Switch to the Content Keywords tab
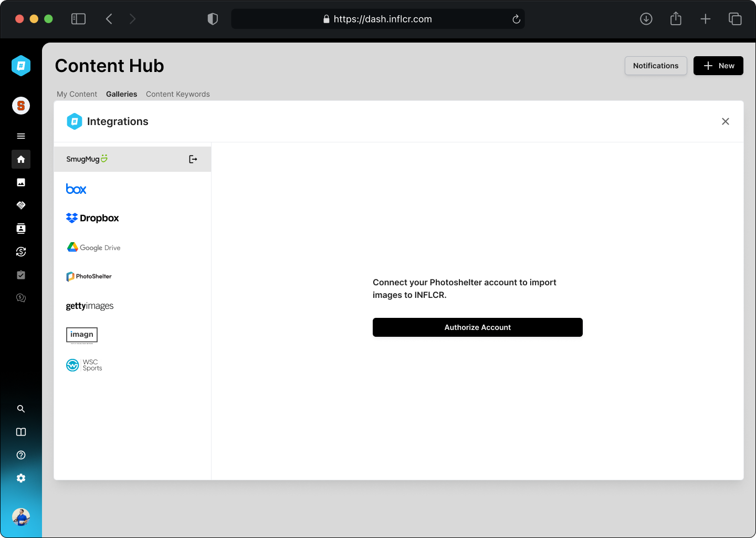 click(x=177, y=94)
